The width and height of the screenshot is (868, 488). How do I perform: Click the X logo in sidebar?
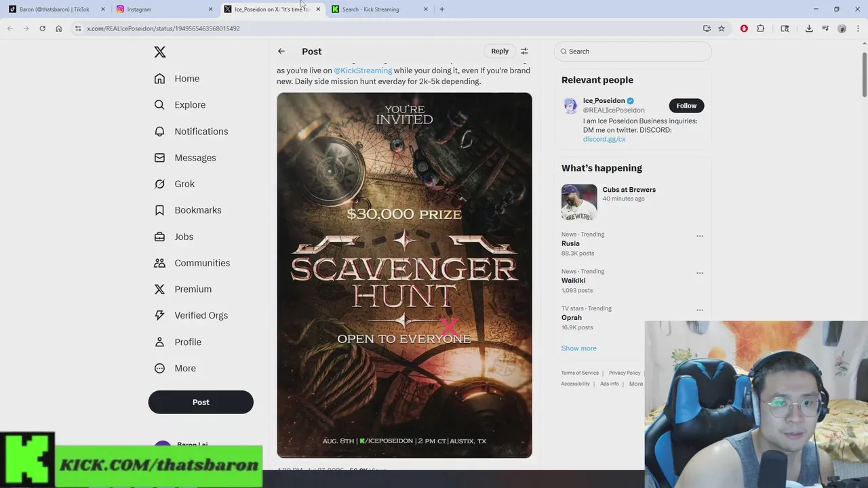click(x=159, y=52)
